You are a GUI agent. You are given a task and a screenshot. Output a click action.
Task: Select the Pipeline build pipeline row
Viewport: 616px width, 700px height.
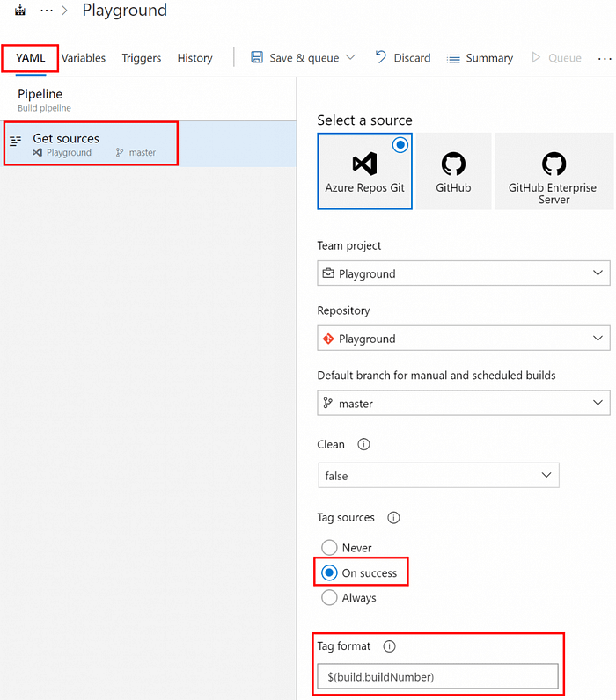coord(148,100)
